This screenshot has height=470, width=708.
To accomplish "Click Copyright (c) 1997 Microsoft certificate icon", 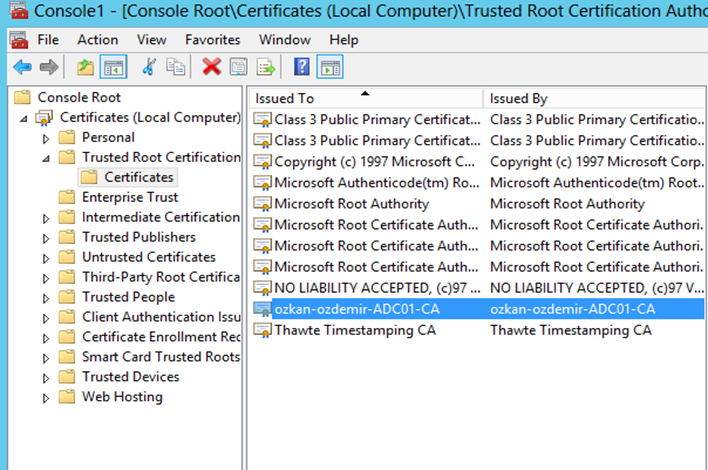I will point(262,162).
